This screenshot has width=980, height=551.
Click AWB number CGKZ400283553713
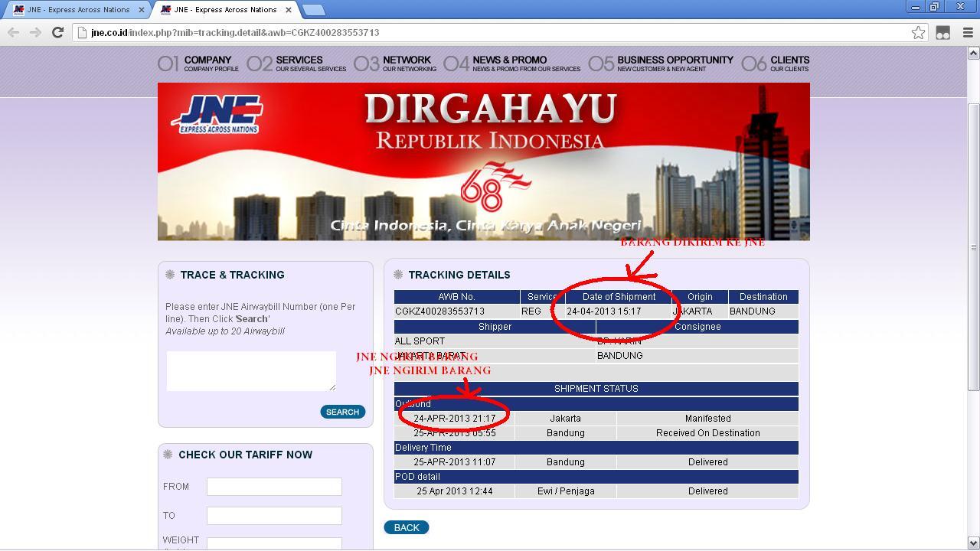439,311
